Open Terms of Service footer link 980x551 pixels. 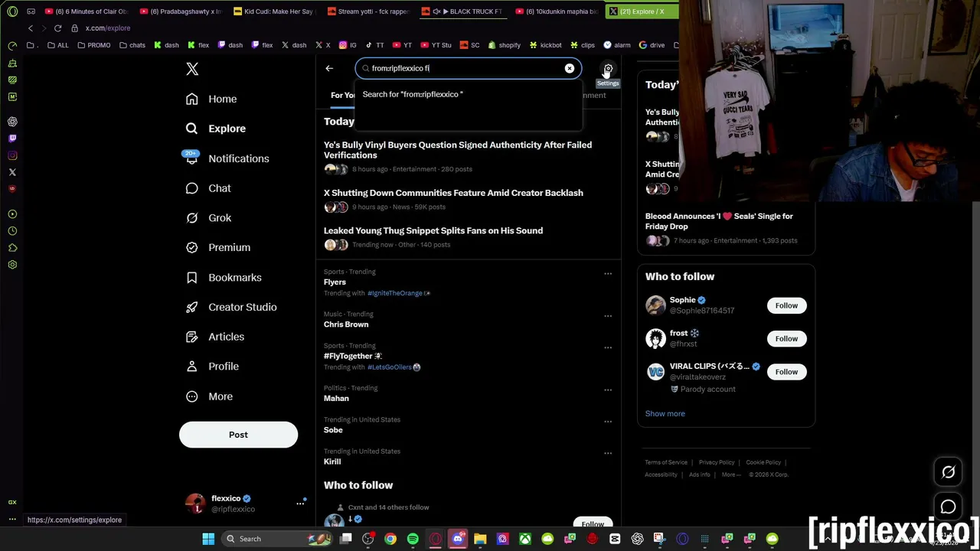(666, 462)
